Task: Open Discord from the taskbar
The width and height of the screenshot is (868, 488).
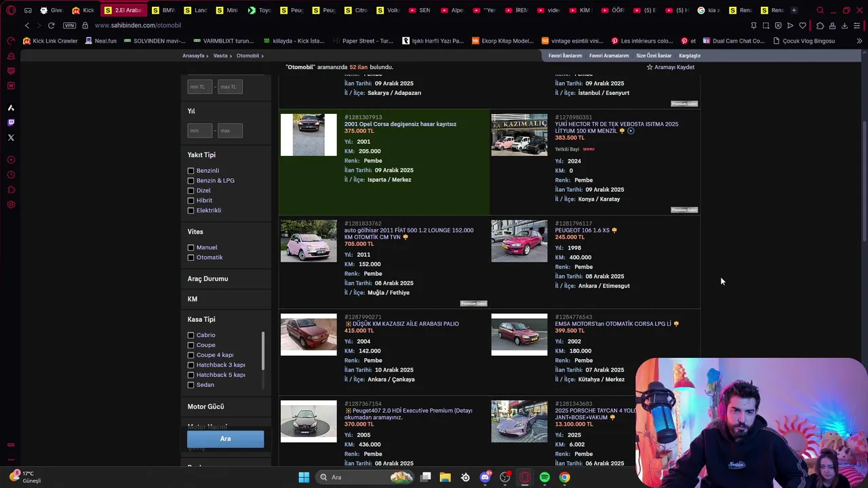Action: point(485,477)
